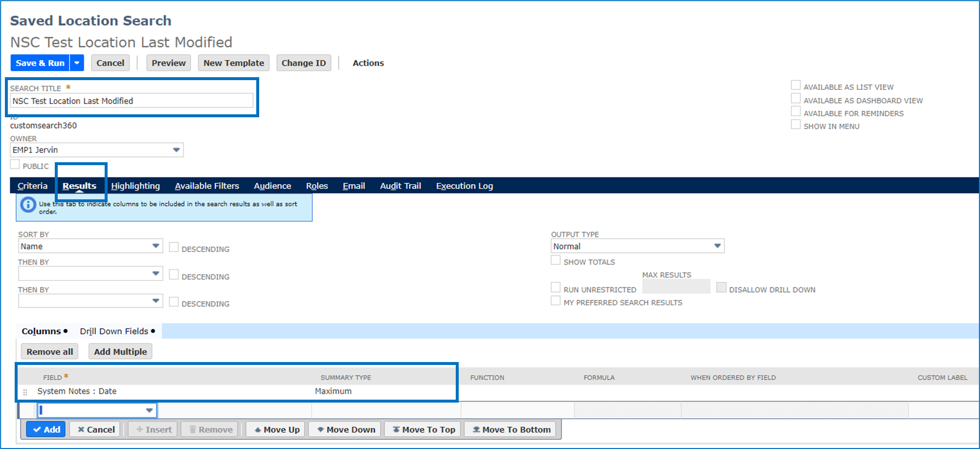Click the Move To Bottom button
Image resolution: width=980 pixels, height=449 pixels.
click(x=511, y=429)
